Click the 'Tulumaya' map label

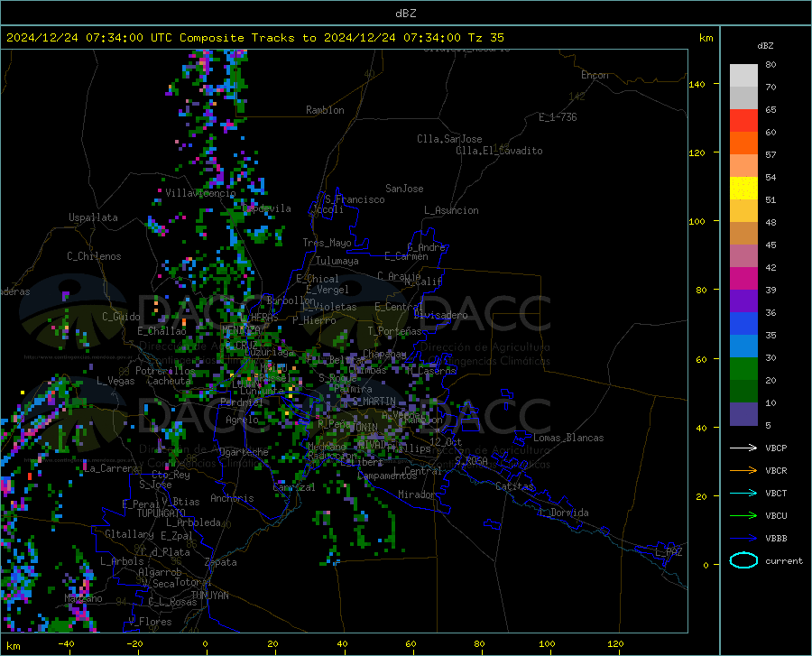tap(337, 261)
